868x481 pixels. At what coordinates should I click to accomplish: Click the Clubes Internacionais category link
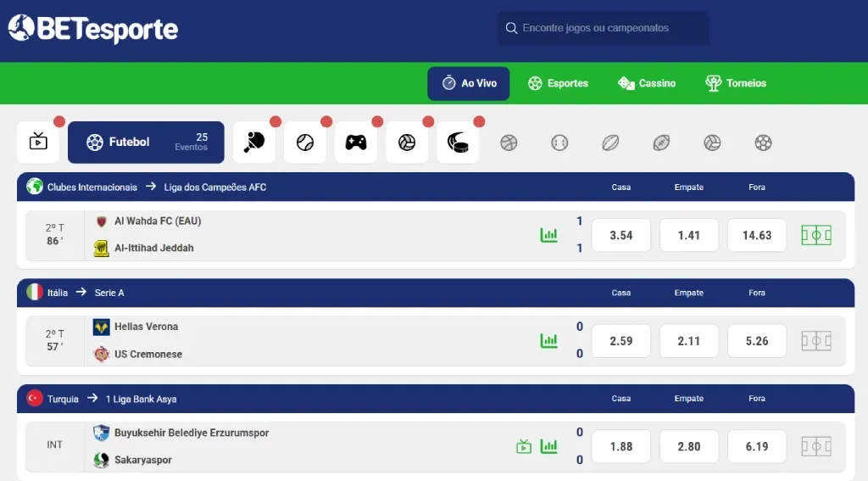click(x=92, y=187)
